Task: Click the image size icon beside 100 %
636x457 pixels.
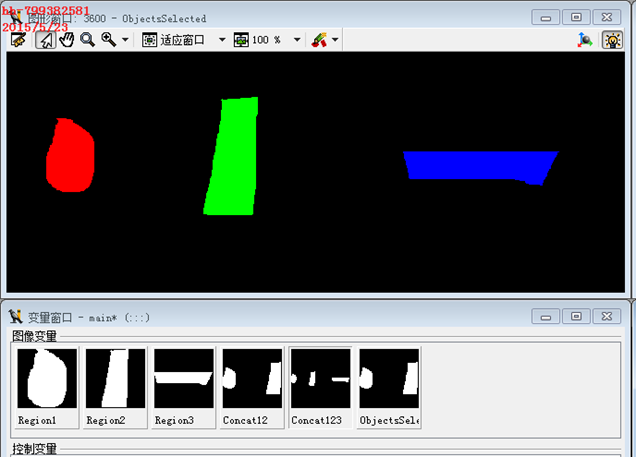Action: click(x=241, y=40)
